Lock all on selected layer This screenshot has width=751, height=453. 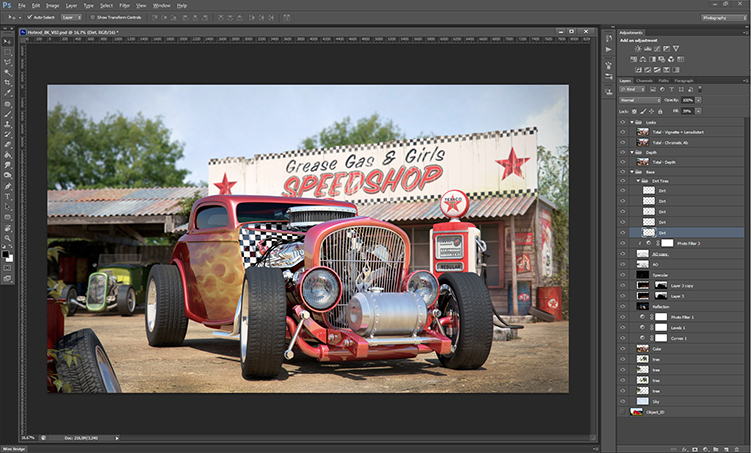point(660,111)
